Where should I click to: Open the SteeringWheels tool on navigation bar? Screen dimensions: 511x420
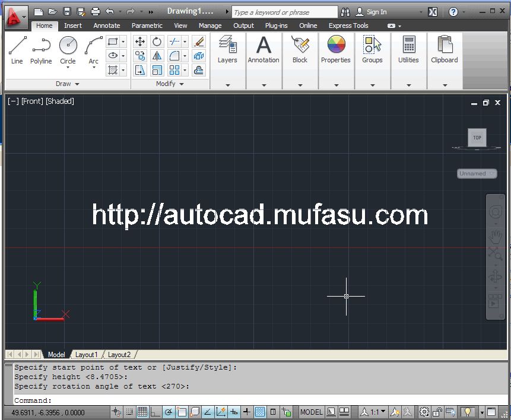coord(495,212)
